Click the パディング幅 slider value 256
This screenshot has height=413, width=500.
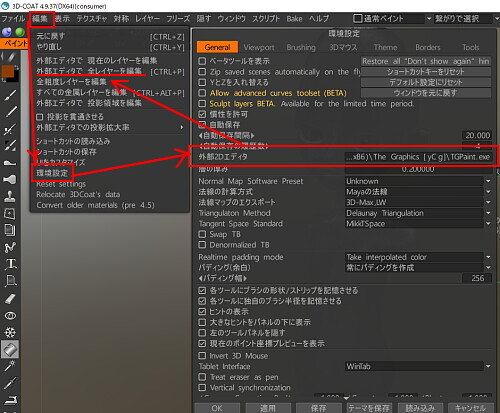(477, 278)
